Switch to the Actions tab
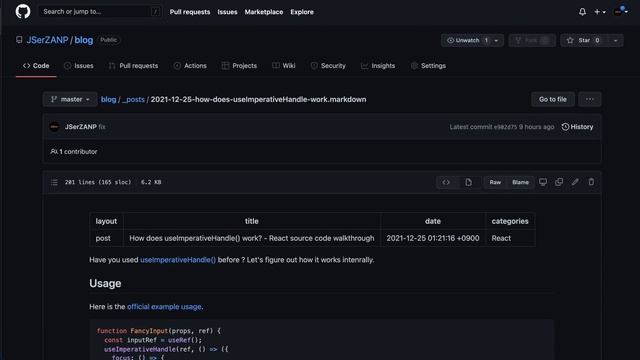 pos(190,66)
